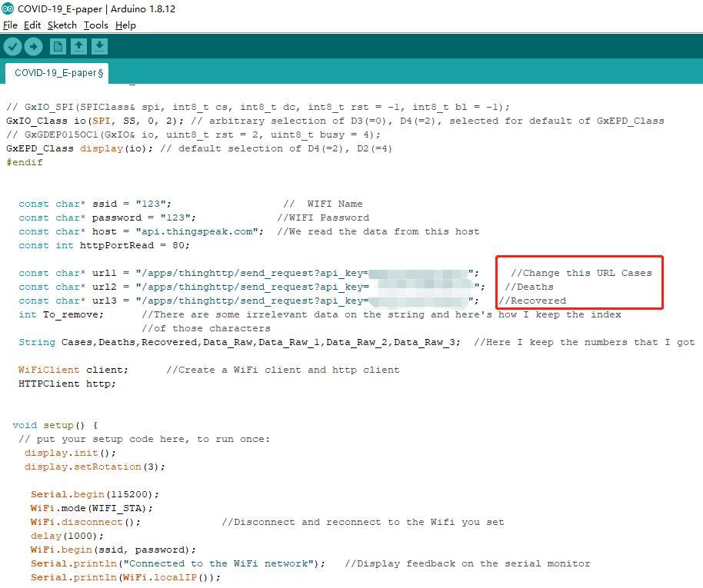Image resolution: width=703 pixels, height=588 pixels.
Task: Click the password = "123" line
Action: pyautogui.click(x=107, y=218)
